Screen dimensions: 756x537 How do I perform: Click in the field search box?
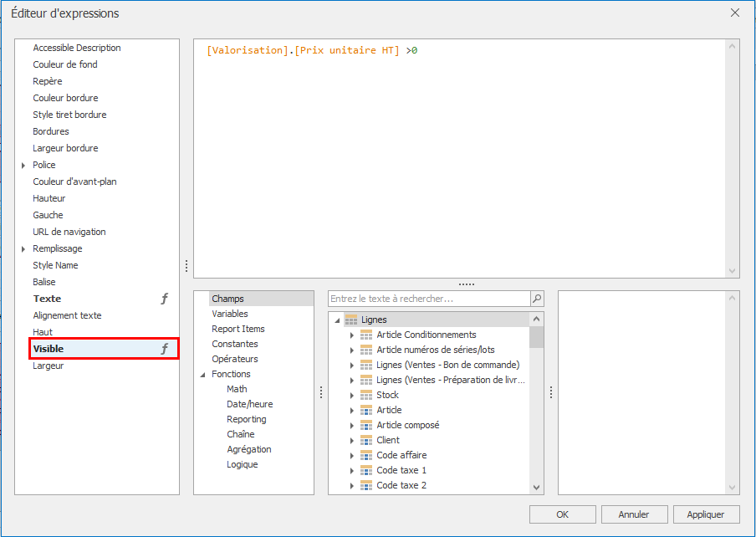(x=428, y=299)
